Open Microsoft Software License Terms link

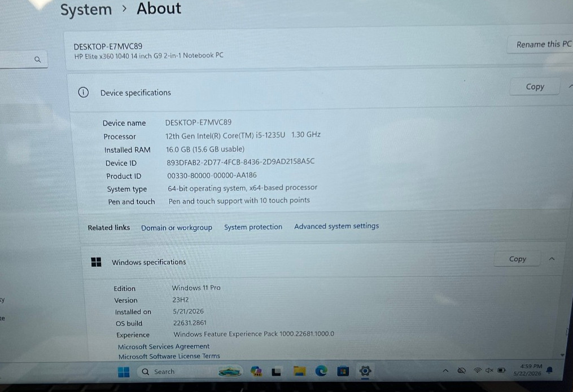[169, 356]
